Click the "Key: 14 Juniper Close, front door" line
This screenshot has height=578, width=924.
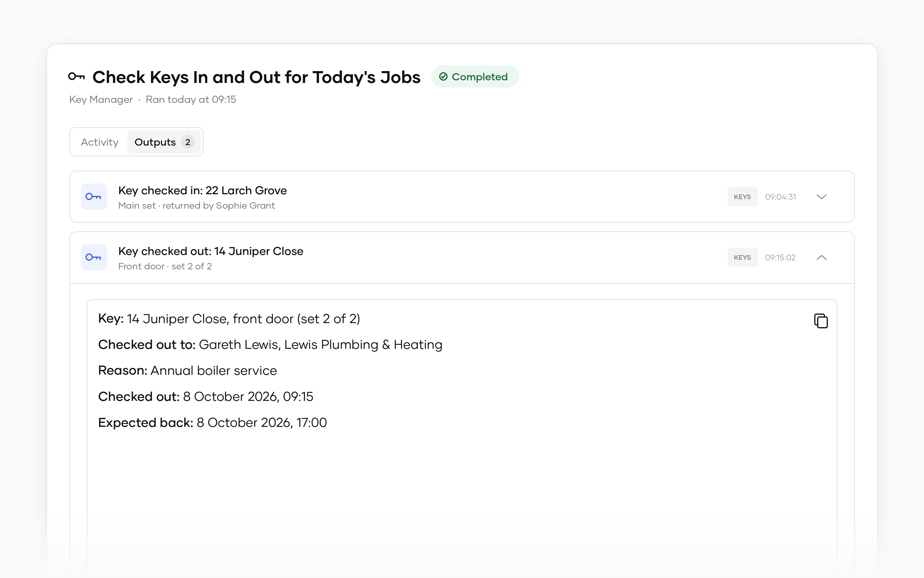229,318
